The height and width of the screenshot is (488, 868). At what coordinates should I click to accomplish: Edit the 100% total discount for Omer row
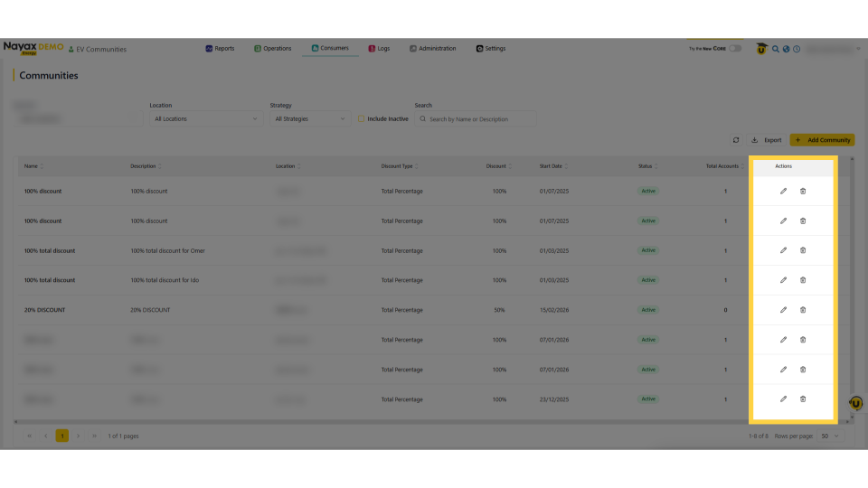coord(783,250)
